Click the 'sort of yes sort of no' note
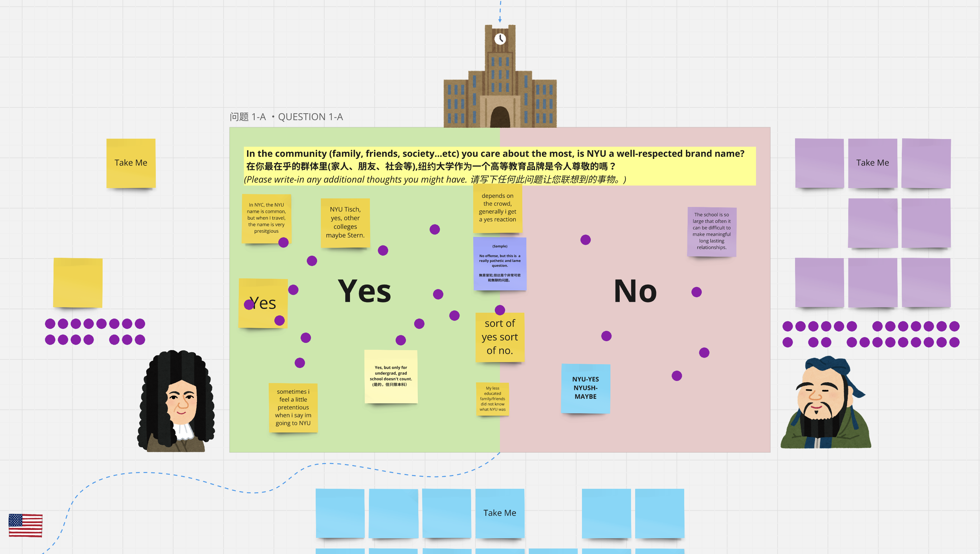The image size is (980, 554). pos(500,337)
